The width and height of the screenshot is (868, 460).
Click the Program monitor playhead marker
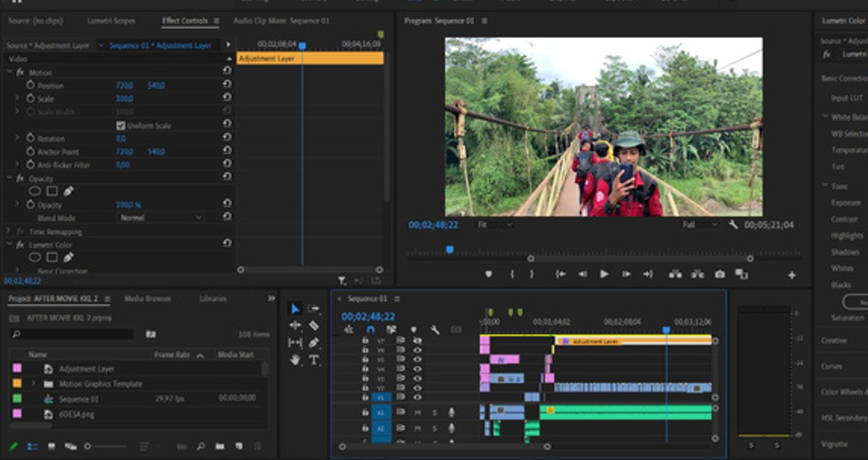coord(449,250)
